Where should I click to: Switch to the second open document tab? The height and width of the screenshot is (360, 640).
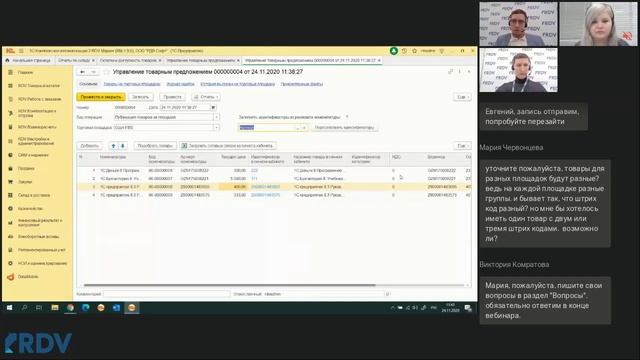tap(75, 60)
